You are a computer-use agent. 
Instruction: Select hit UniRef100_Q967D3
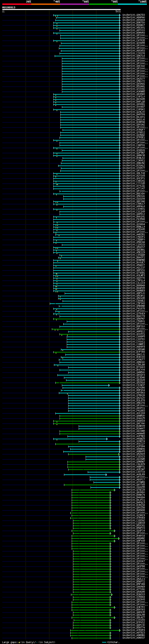[x=134, y=15]
